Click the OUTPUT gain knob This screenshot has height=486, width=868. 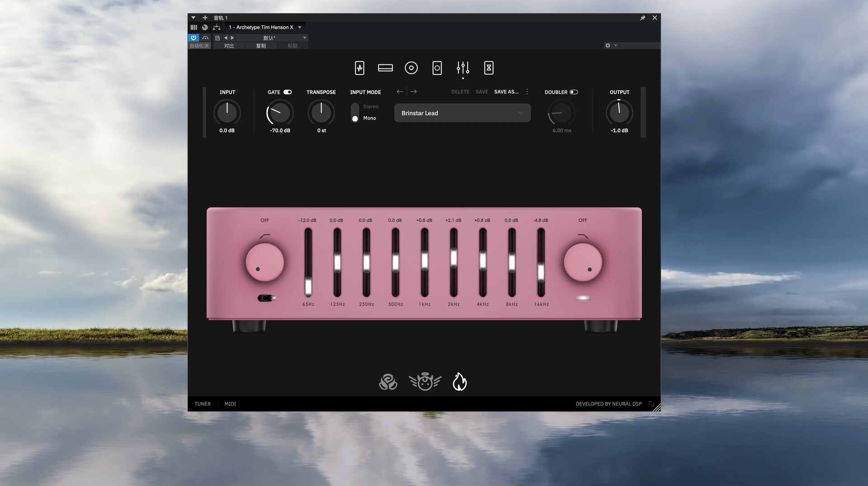pos(619,113)
